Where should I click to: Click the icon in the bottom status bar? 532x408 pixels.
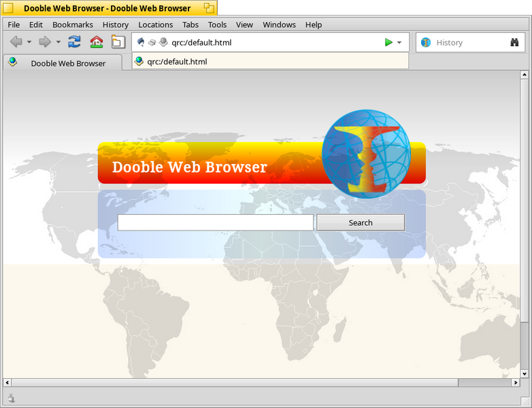[x=12, y=398]
